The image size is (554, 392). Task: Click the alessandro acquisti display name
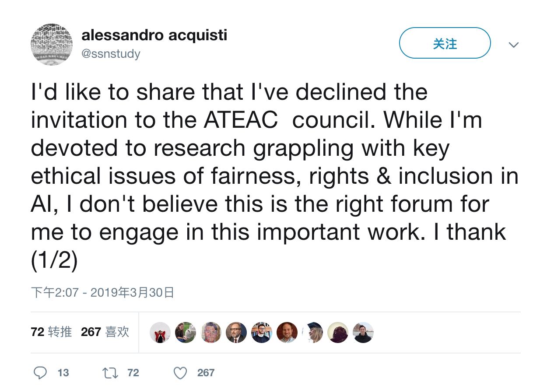pyautogui.click(x=154, y=35)
